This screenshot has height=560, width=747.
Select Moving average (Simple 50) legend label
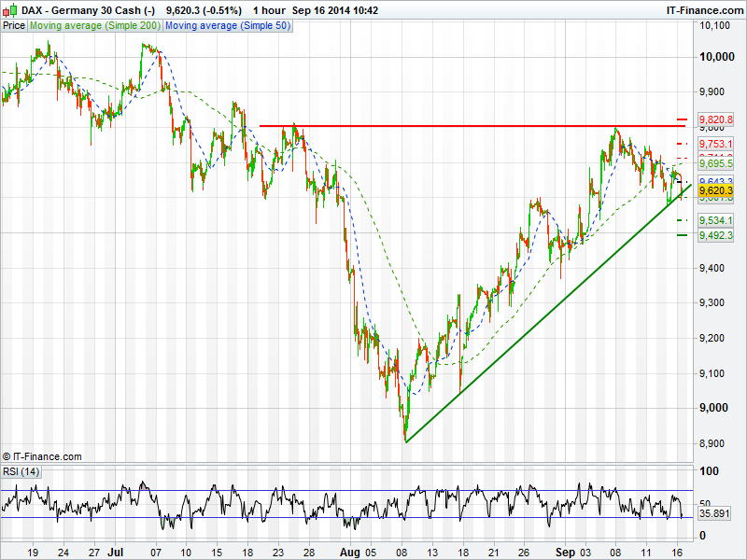(228, 26)
